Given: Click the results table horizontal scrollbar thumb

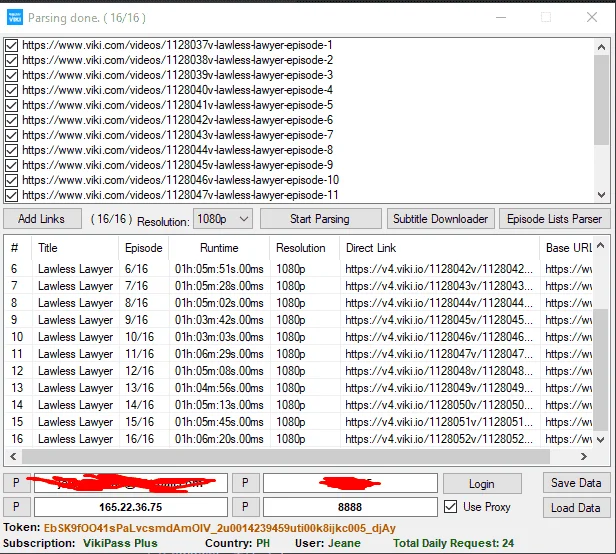Looking at the screenshot, I should pyautogui.click(x=286, y=456).
